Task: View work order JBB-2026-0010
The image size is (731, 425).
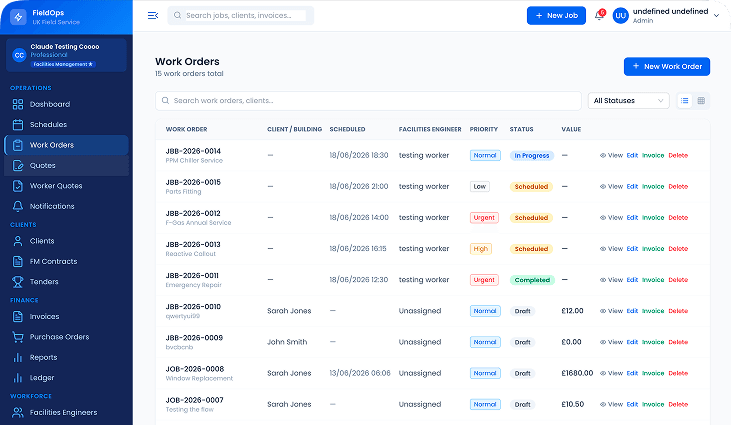Action: [x=611, y=311]
